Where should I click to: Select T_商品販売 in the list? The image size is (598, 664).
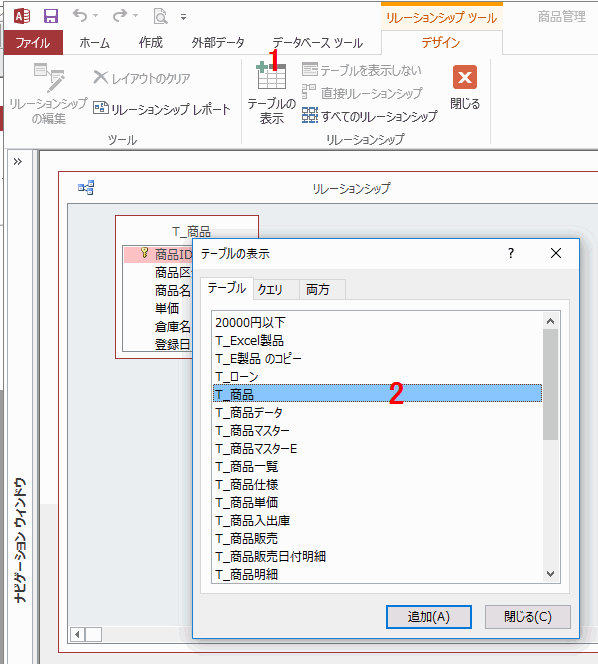click(x=378, y=539)
